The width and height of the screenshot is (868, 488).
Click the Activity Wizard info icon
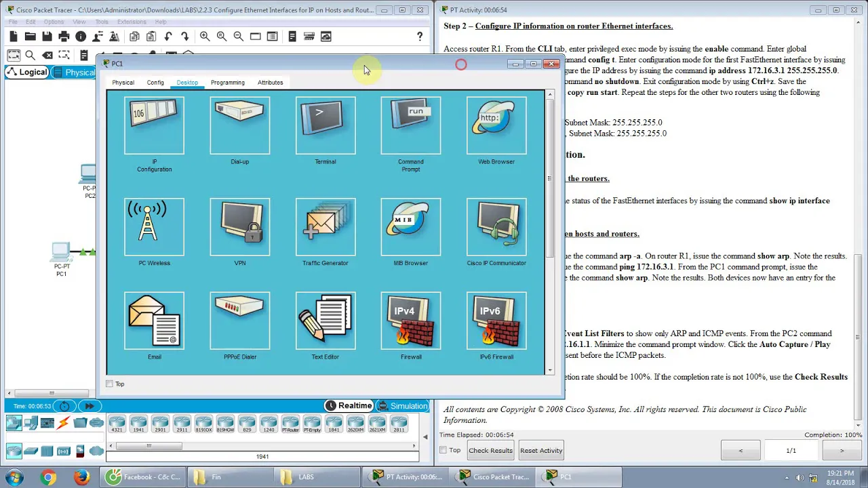pyautogui.click(x=81, y=37)
